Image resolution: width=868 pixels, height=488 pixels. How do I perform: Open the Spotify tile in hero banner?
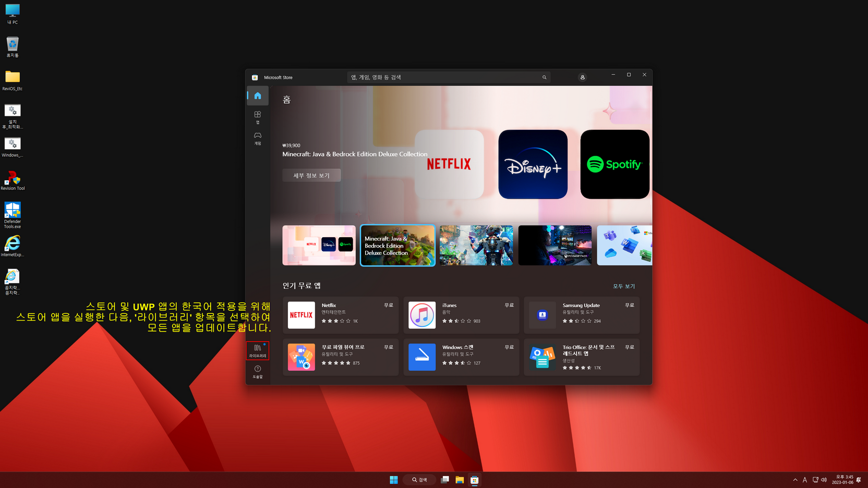pos(614,164)
